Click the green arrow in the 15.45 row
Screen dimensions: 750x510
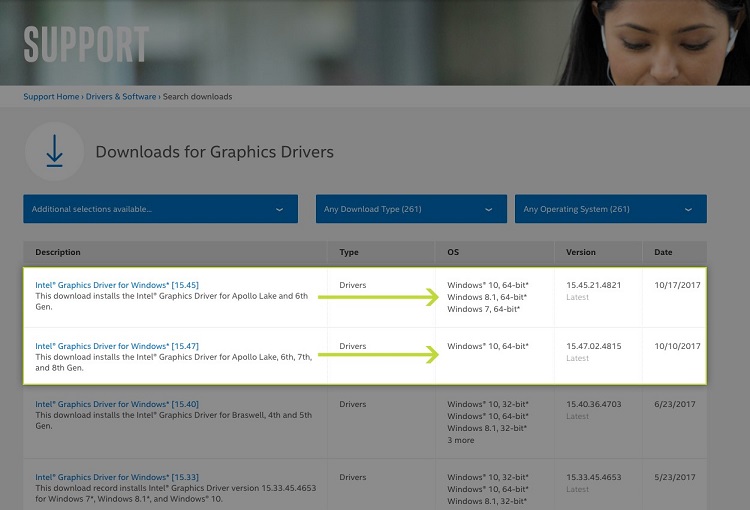(378, 297)
